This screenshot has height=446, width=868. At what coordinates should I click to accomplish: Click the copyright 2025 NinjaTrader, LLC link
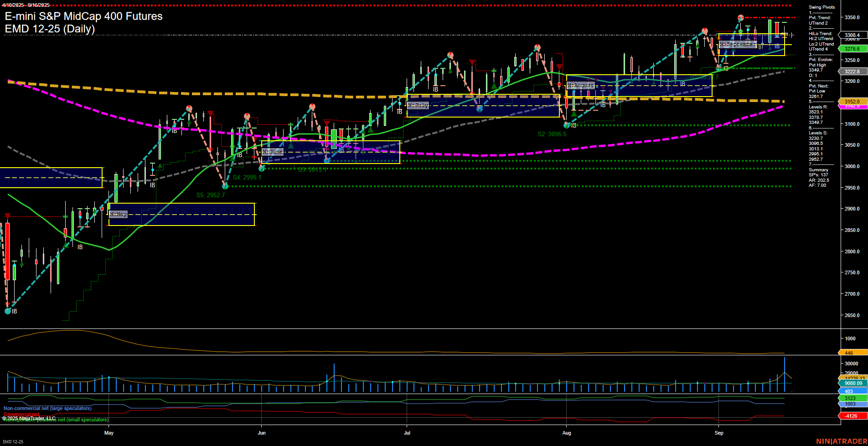point(29,418)
